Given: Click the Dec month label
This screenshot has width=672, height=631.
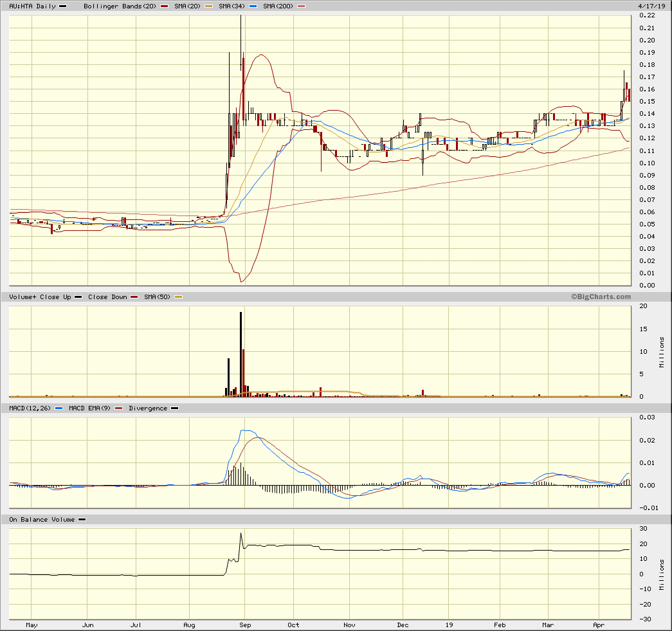Looking at the screenshot, I should (403, 625).
